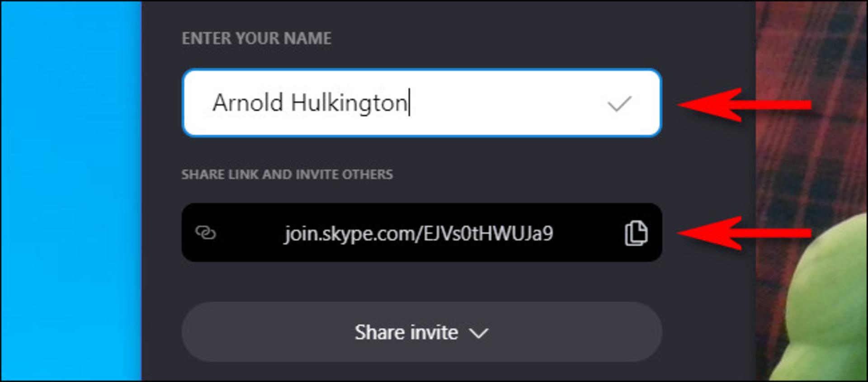
Task: Click the chain link icon
Action: coord(206,233)
